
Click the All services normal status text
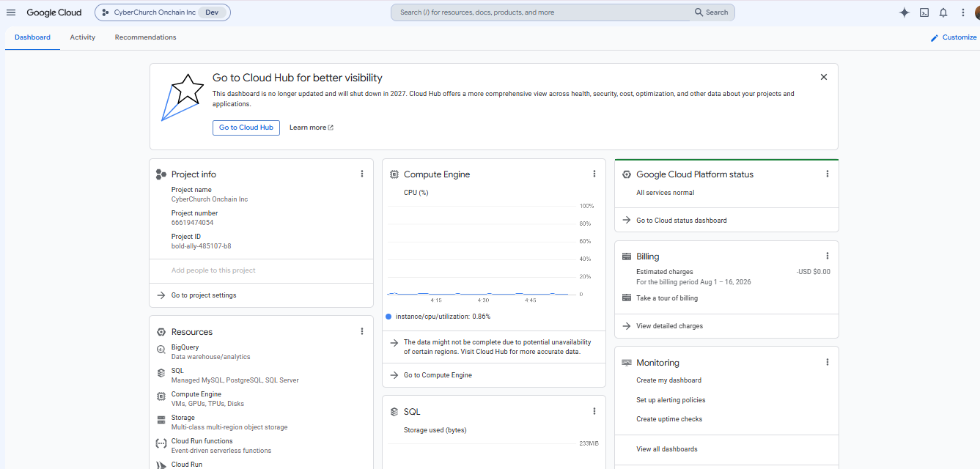(x=665, y=193)
